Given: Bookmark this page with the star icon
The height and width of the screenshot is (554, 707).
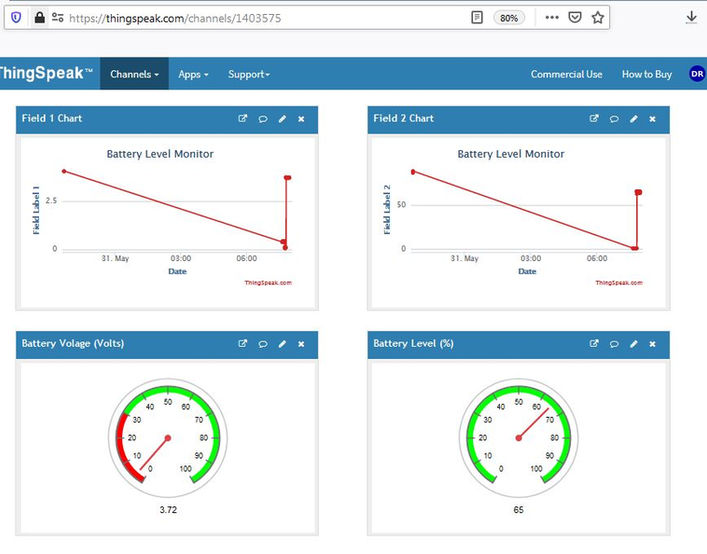Looking at the screenshot, I should point(598,18).
